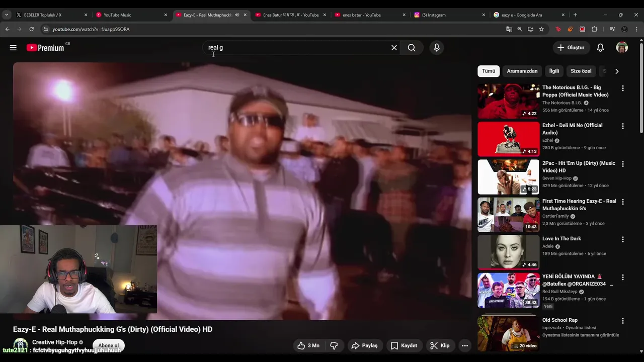
Task: Click Klip clip button
Action: coord(440,345)
